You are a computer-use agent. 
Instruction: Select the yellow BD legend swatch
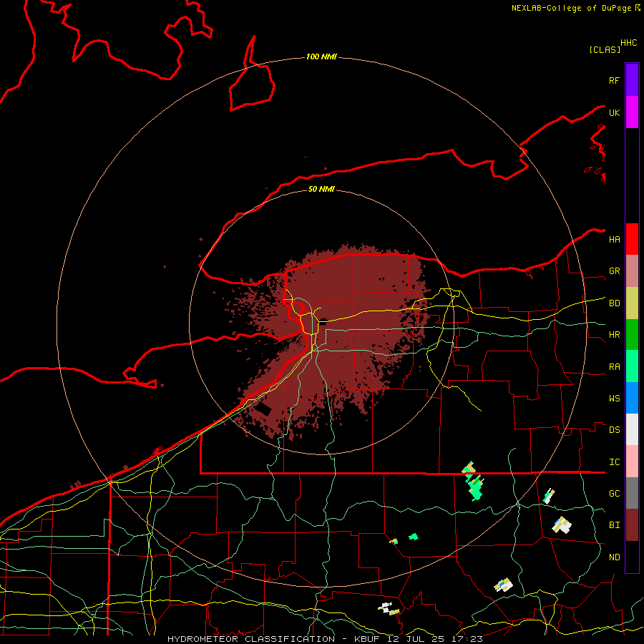point(632,303)
